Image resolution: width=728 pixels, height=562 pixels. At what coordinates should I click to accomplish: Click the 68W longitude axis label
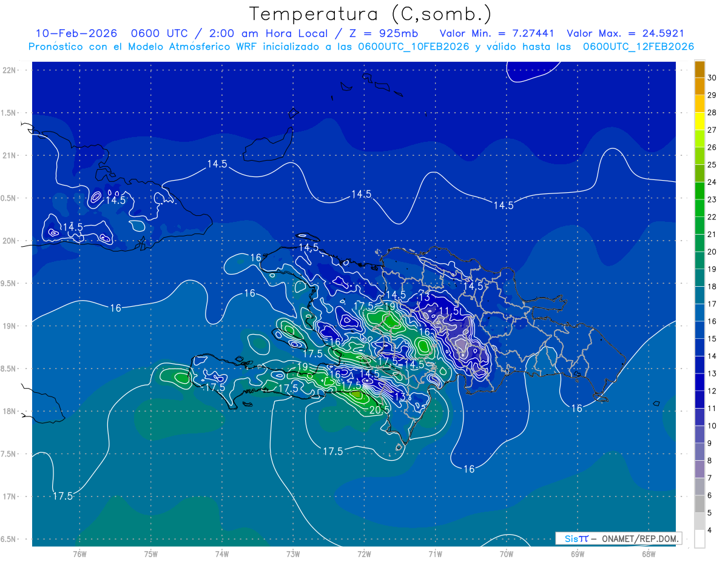(648, 554)
